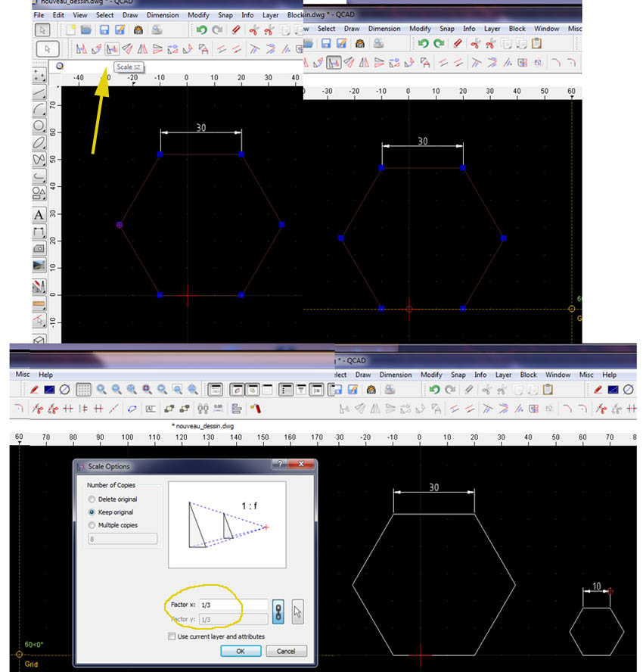
Task: Click Cancel in the Scale Options dialog
Action: 286,651
